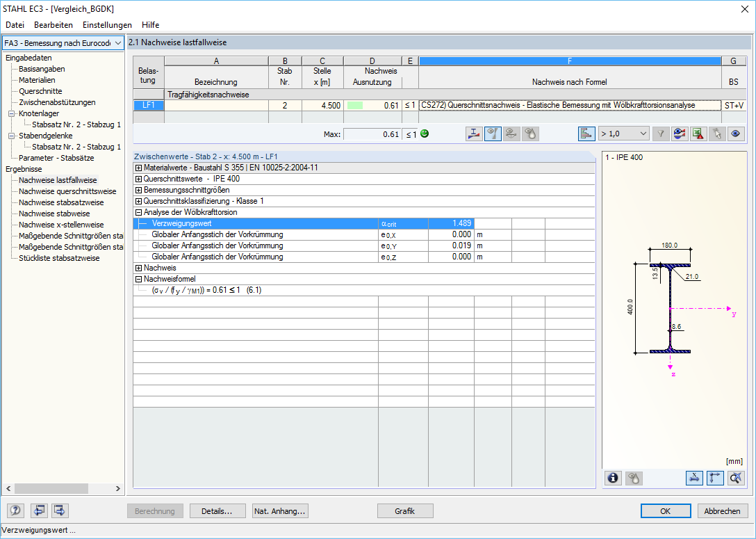Viewport: 756px width, 539px height.
Task: Open the > 1,0 ratio filter dropdown
Action: click(623, 134)
